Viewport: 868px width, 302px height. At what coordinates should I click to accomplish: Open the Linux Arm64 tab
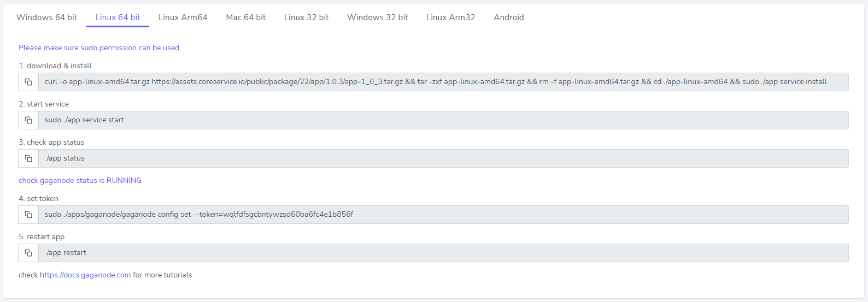(x=183, y=17)
